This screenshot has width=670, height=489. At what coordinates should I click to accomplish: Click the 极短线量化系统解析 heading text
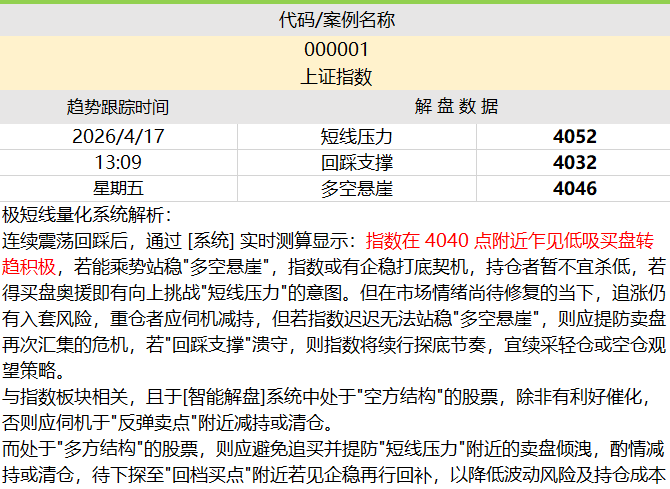[87, 215]
